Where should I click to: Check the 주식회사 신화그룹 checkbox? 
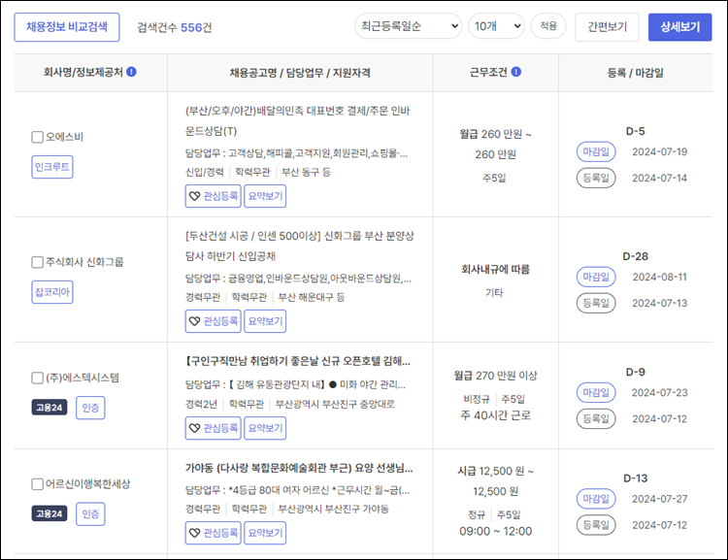pos(37,262)
